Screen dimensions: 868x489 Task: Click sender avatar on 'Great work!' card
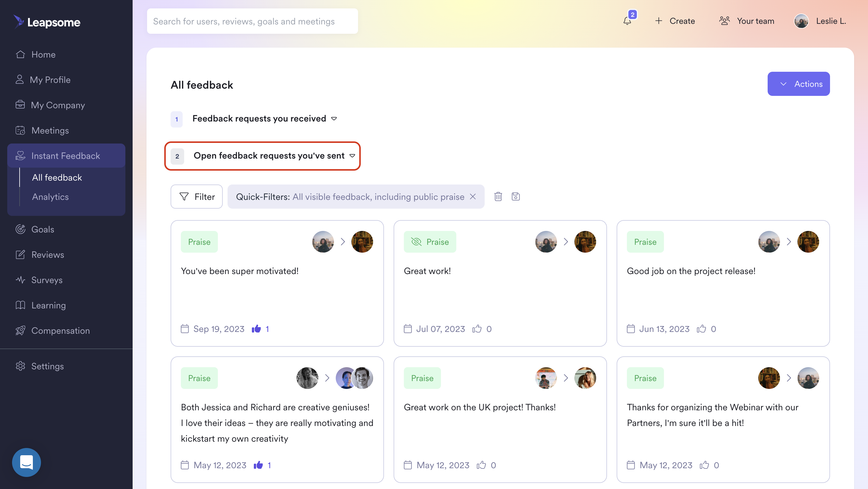[546, 241]
